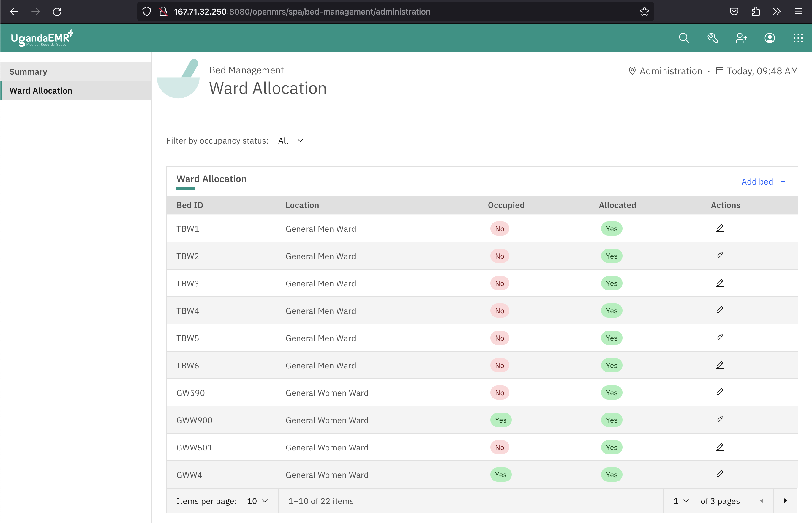812x523 pixels.
Task: Edit bed TBW3 with pencil icon
Action: point(720,283)
